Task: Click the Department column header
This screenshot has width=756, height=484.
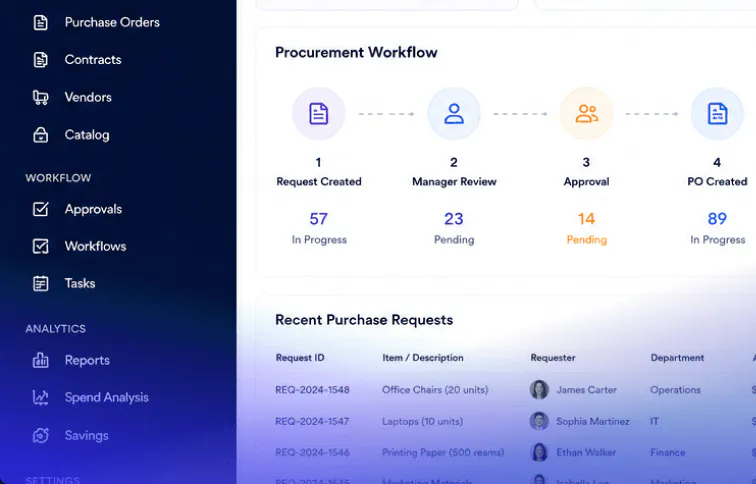Action: click(677, 358)
